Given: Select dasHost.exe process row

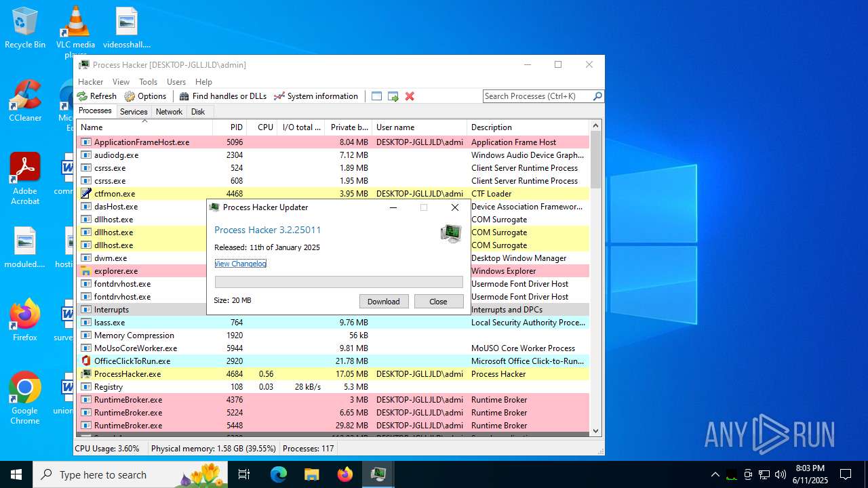Looking at the screenshot, I should [x=333, y=207].
